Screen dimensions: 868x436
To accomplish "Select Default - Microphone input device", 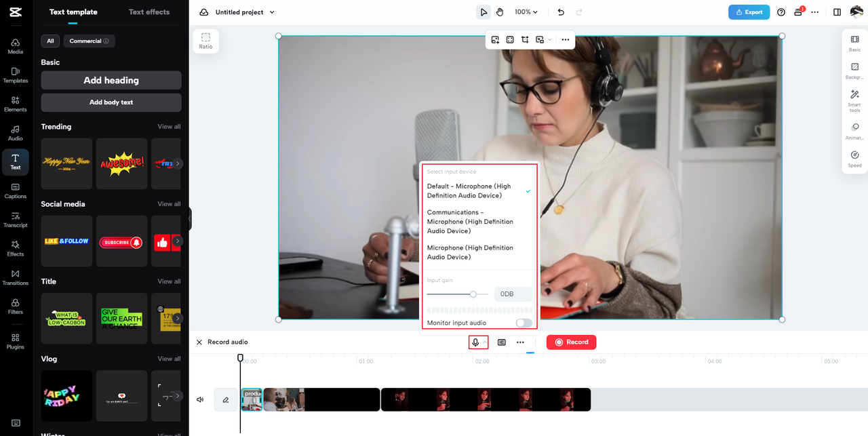I will coord(479,191).
